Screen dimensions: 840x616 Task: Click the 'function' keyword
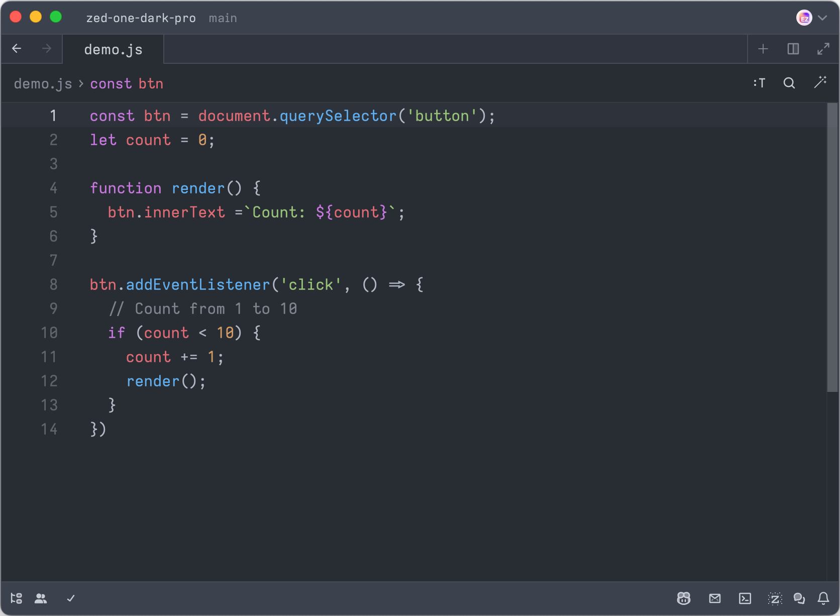126,188
